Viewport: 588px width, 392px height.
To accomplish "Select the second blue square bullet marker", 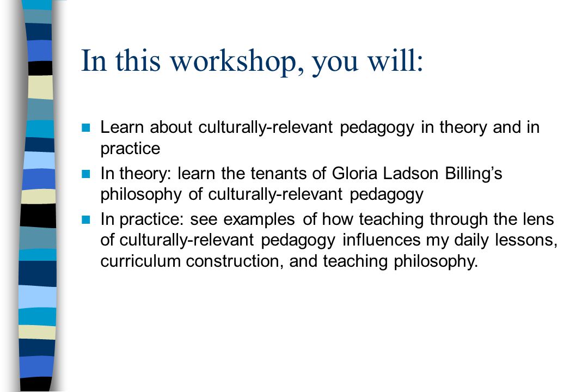I will coord(86,174).
